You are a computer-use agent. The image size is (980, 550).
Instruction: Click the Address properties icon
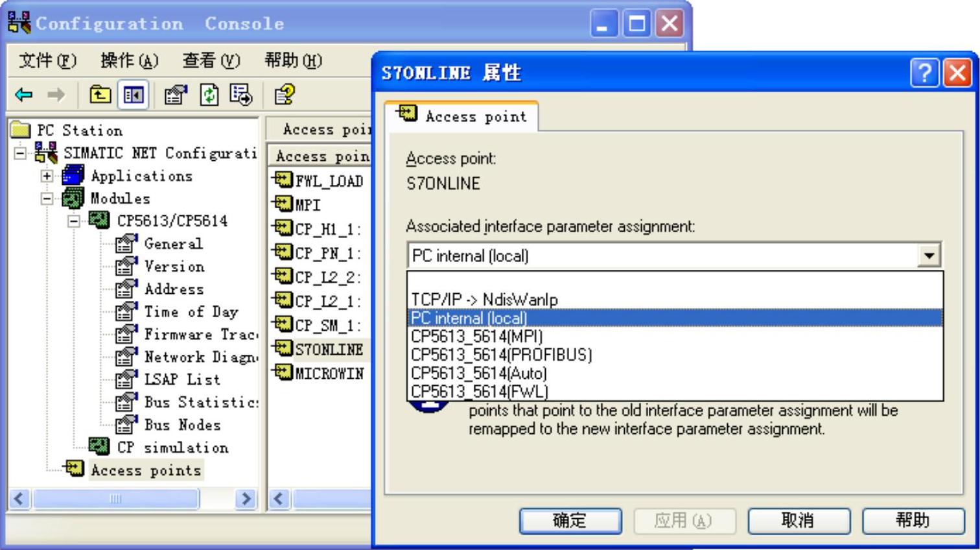tap(126, 289)
